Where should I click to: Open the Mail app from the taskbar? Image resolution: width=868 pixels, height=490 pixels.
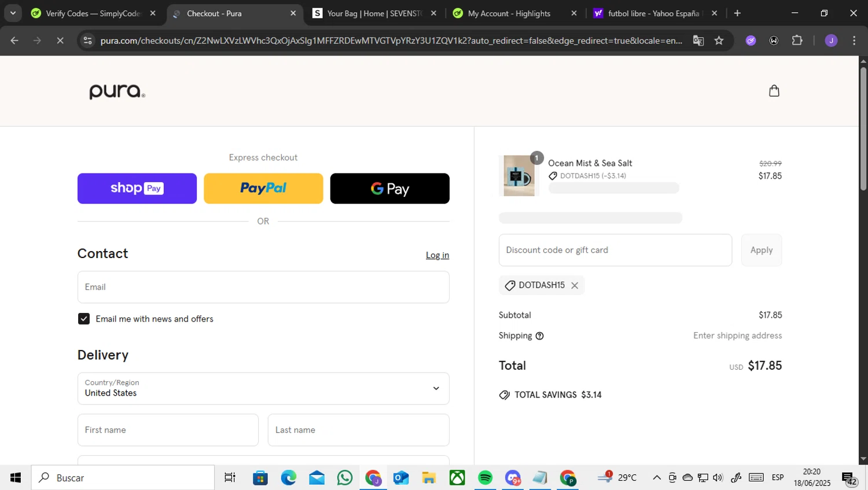[x=317, y=478]
